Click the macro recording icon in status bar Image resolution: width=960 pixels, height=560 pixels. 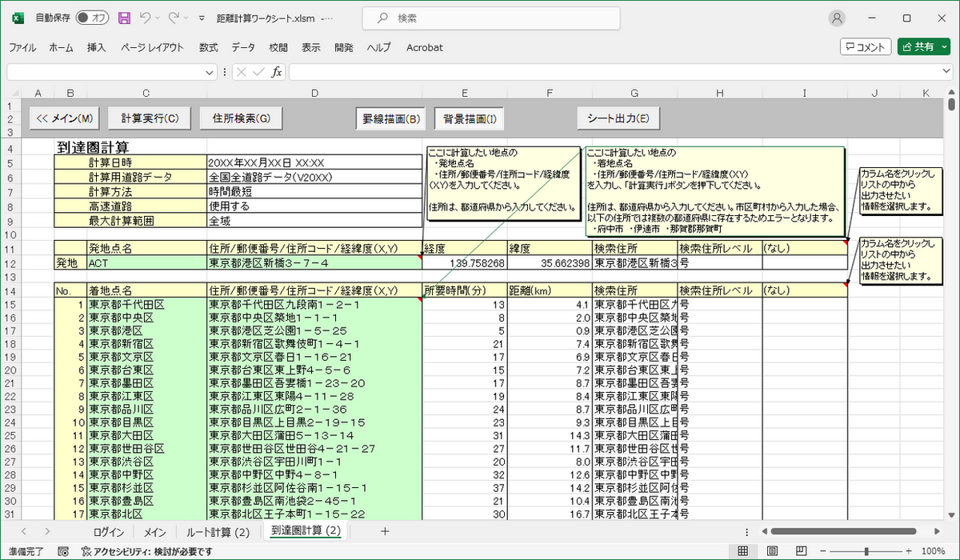point(63,551)
